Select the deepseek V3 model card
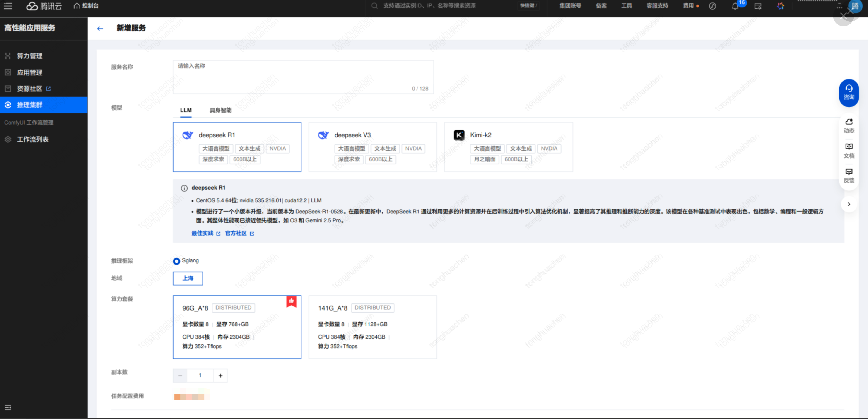The height and width of the screenshot is (419, 868). click(x=372, y=147)
